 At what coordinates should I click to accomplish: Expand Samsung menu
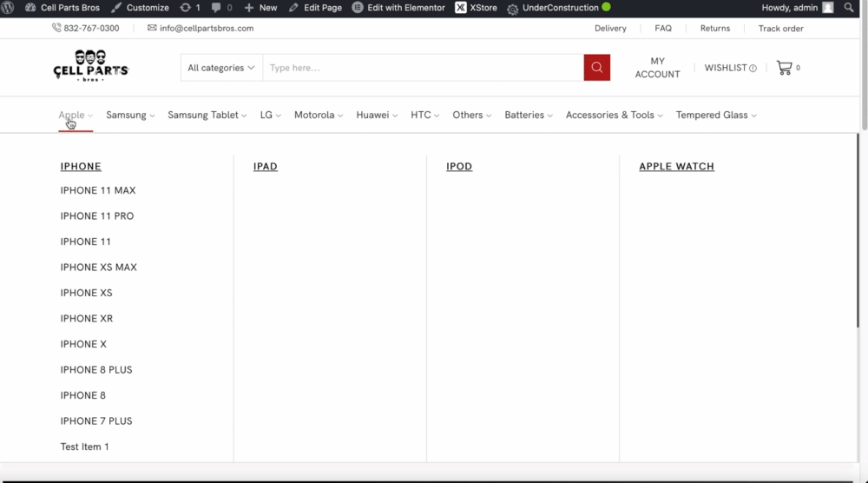[x=130, y=116]
